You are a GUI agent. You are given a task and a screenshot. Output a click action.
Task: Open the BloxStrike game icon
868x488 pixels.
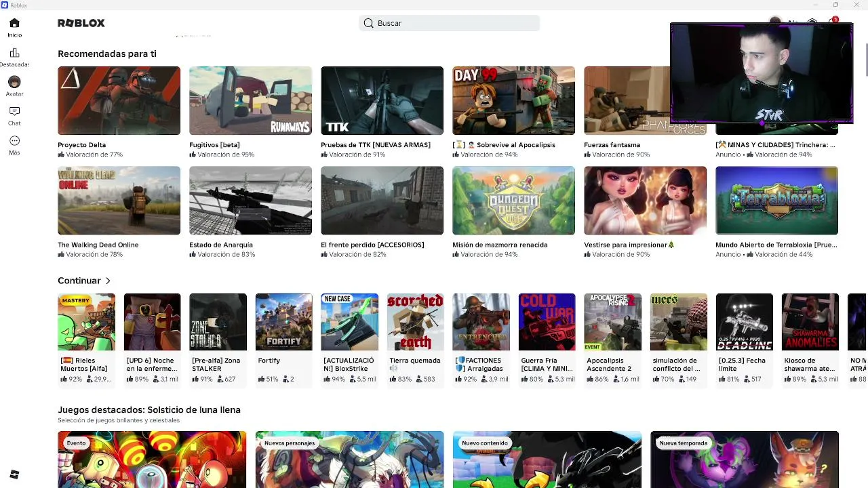349,322
